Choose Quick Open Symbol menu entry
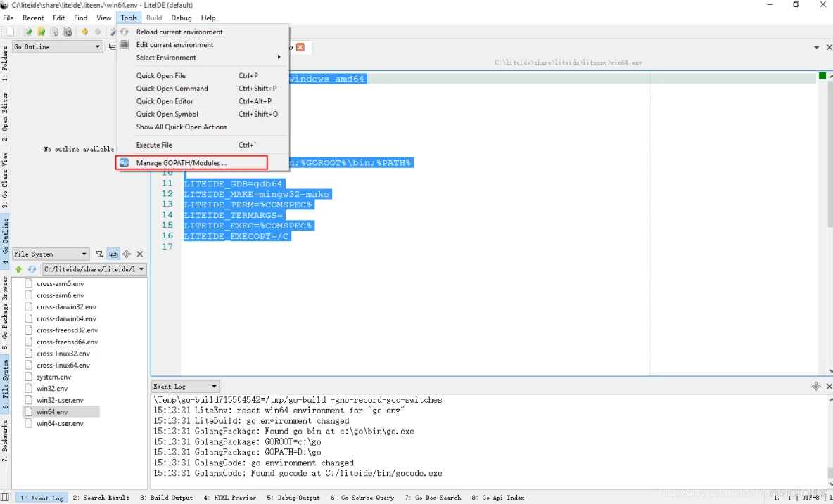This screenshot has width=833, height=504. (203, 114)
